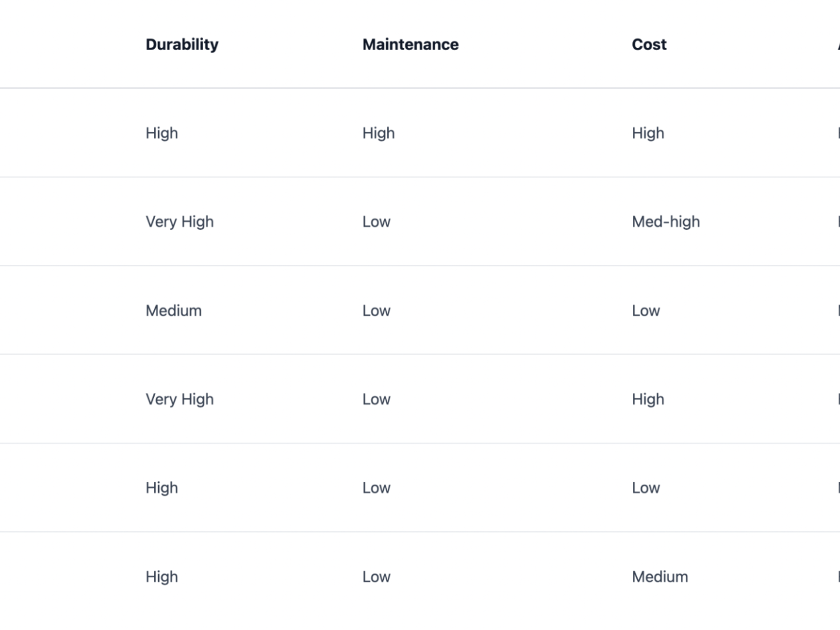The width and height of the screenshot is (840, 630).
Task: Click Low cost in High durability row
Action: [646, 488]
